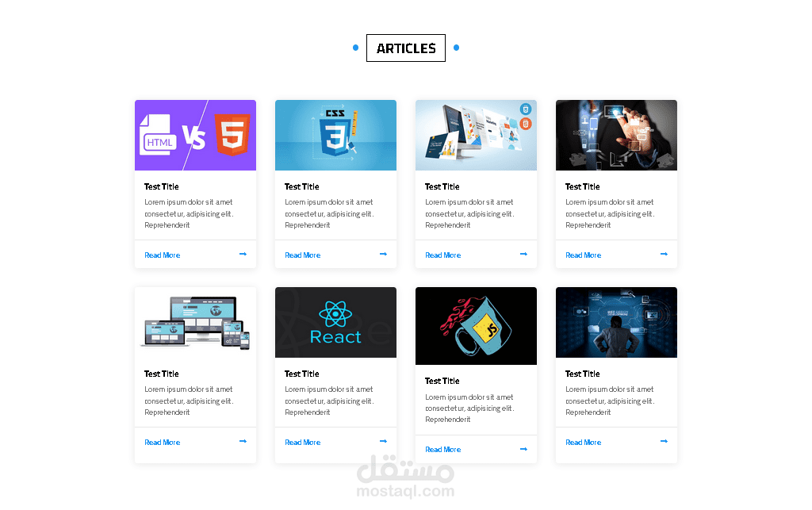Click the arrow icon in the CSS3 card

tap(383, 255)
